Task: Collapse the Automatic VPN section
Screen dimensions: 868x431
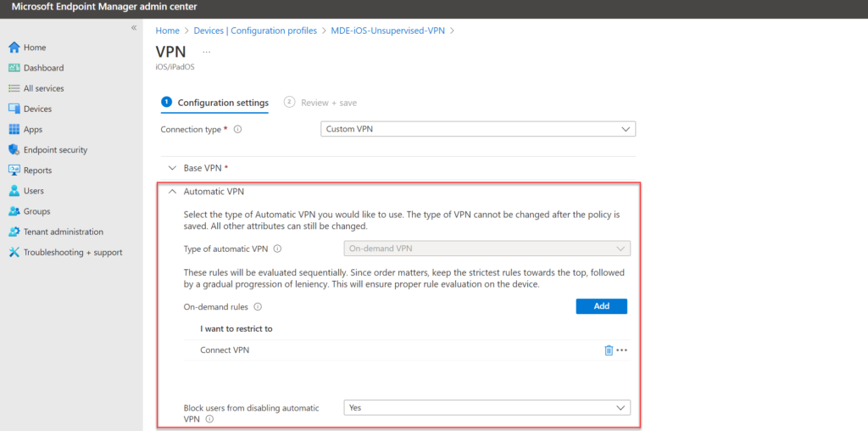Action: (x=173, y=192)
